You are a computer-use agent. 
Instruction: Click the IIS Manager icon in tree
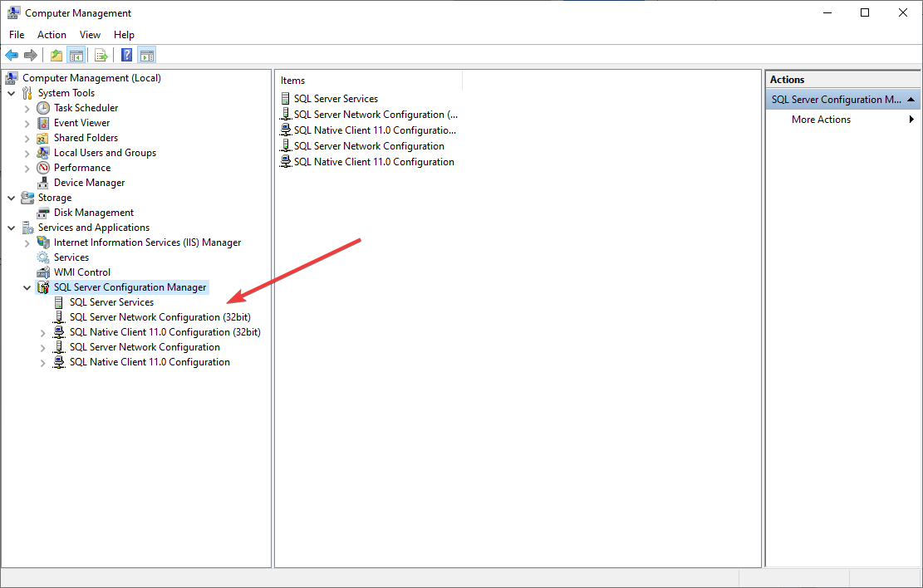(x=43, y=243)
